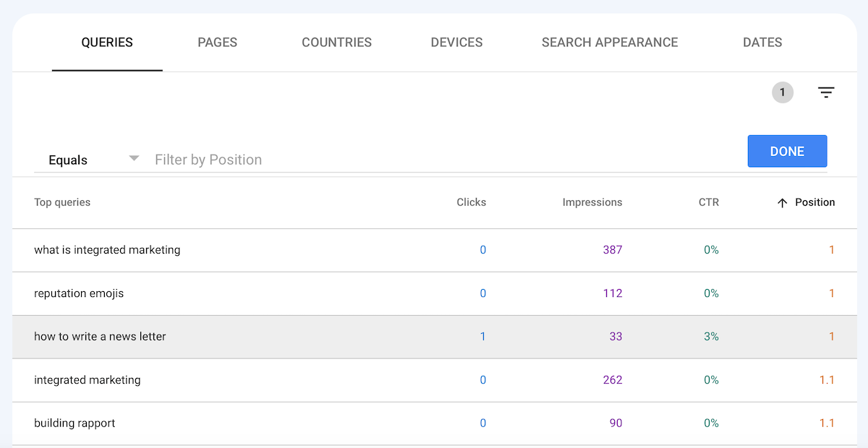Click position 1.1 in integrated marketing row
Image resolution: width=868 pixels, height=448 pixels.
[827, 380]
